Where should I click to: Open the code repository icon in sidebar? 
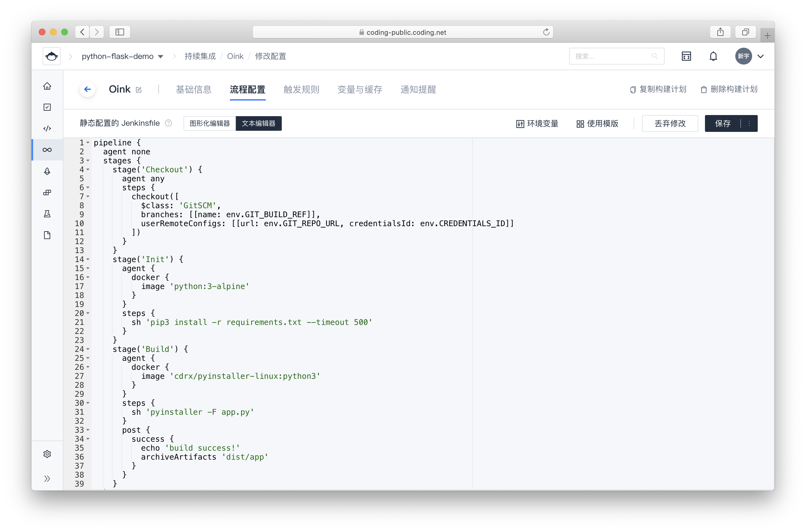coord(47,129)
